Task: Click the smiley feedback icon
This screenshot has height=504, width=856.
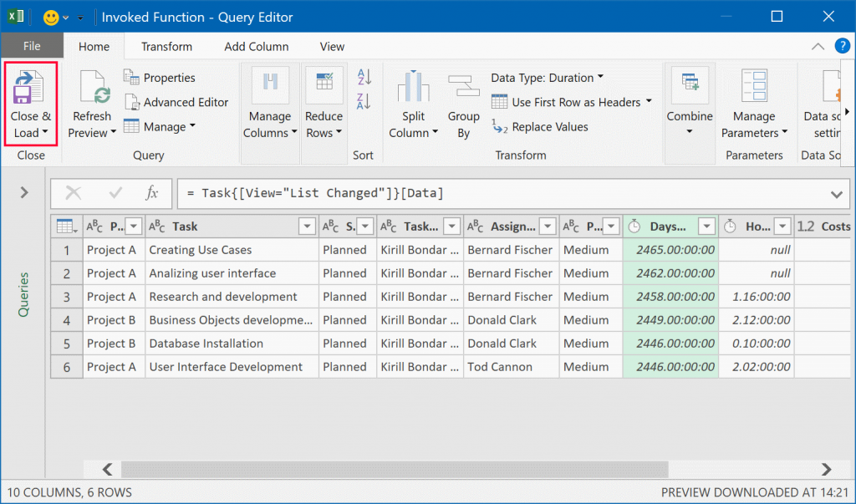Action: [x=51, y=18]
